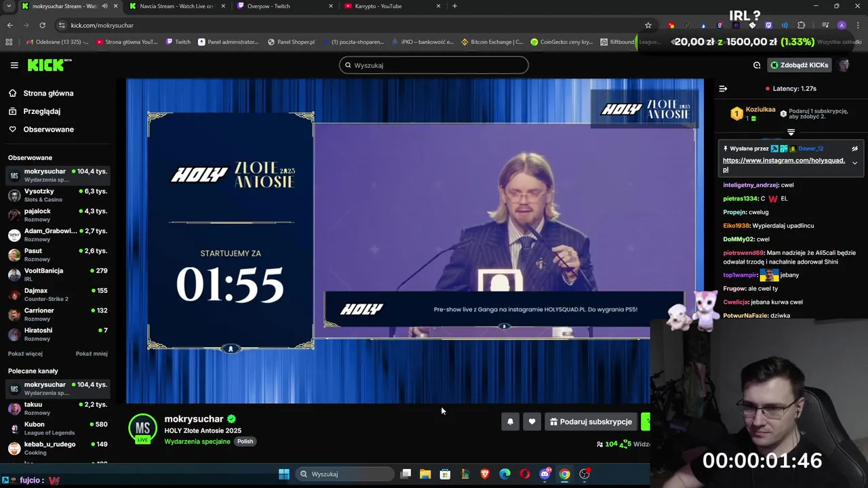
Task: Open Task View on taskbar
Action: click(406, 474)
